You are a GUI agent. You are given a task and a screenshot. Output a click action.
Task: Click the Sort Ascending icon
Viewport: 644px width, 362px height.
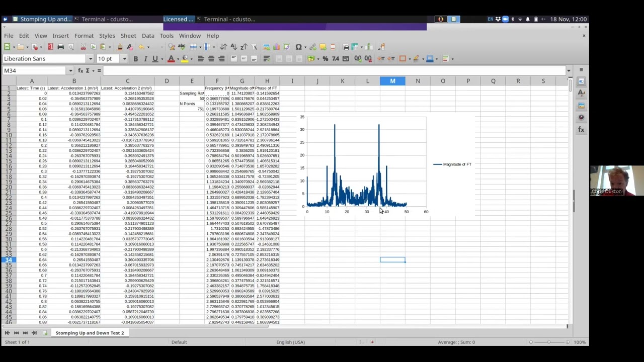[233, 47]
